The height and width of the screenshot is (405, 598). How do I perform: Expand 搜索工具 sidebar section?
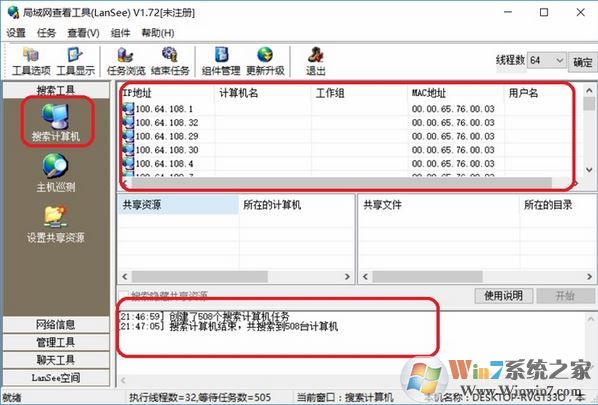click(x=56, y=90)
